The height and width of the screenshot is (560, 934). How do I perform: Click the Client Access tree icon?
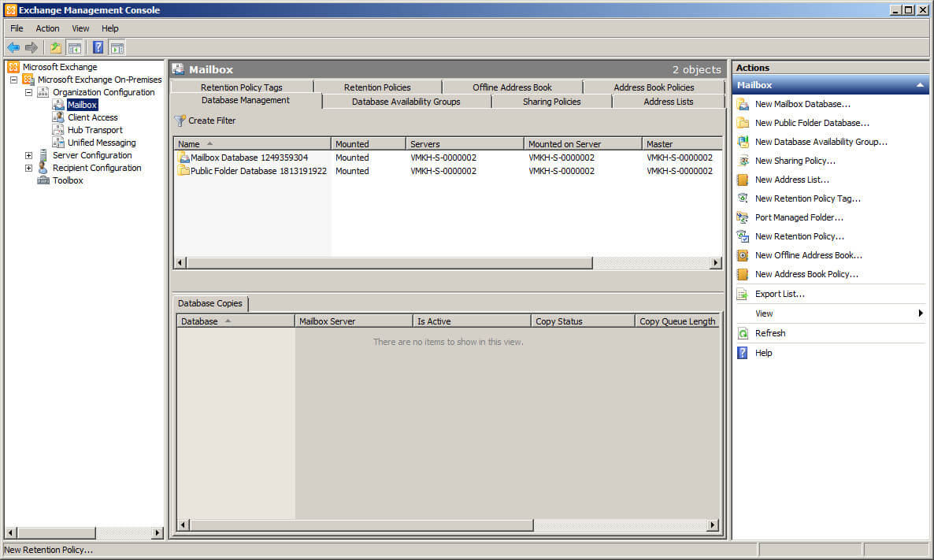[57, 117]
